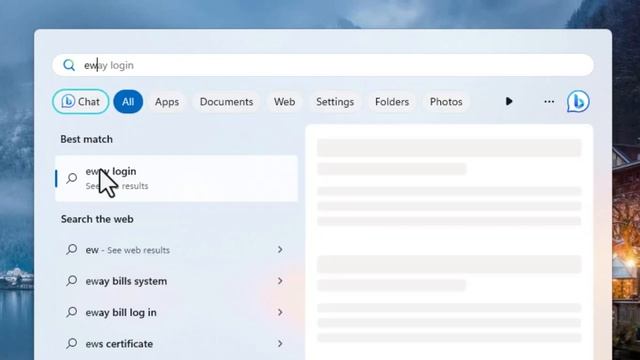Viewport: 640px width, 360px height.
Task: Expand the ew suggestion chevron
Action: pos(280,249)
